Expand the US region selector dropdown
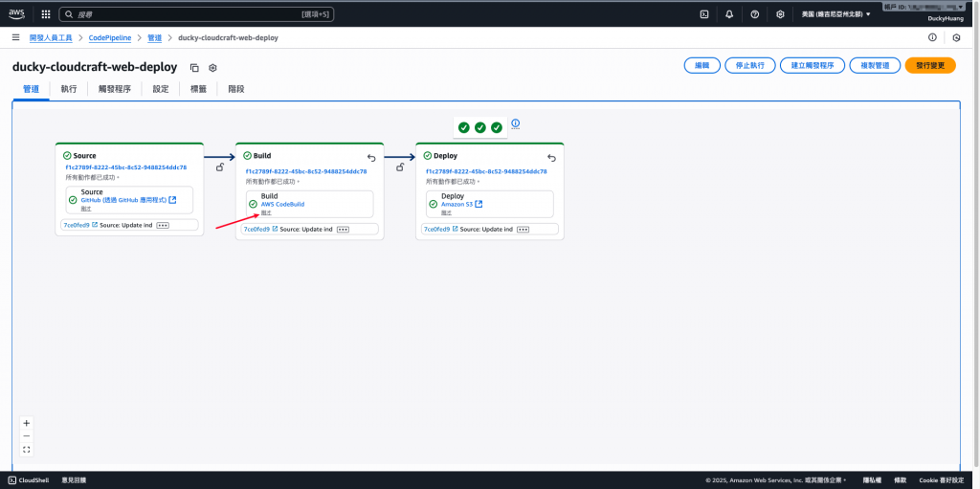This screenshot has width=980, height=489. click(836, 13)
